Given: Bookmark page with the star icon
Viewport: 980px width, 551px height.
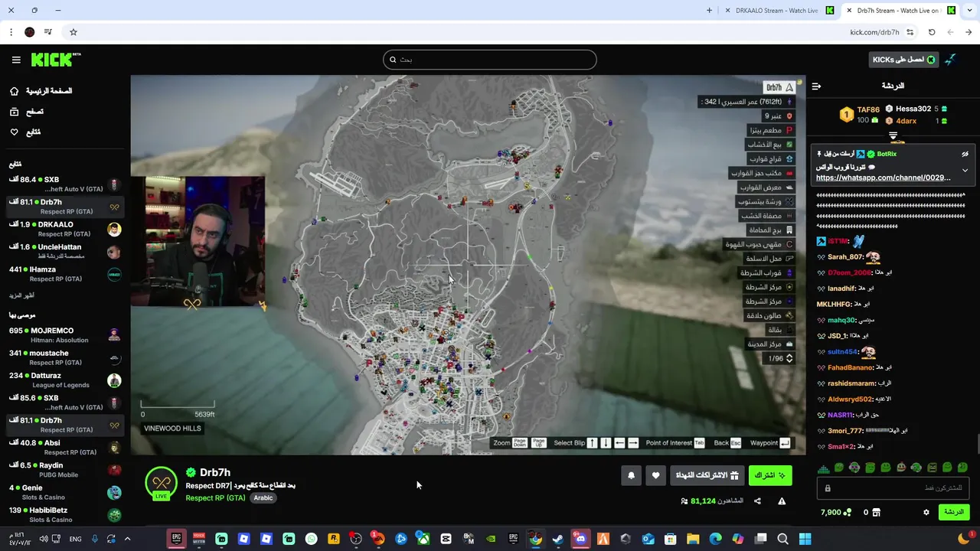Looking at the screenshot, I should coord(73,32).
